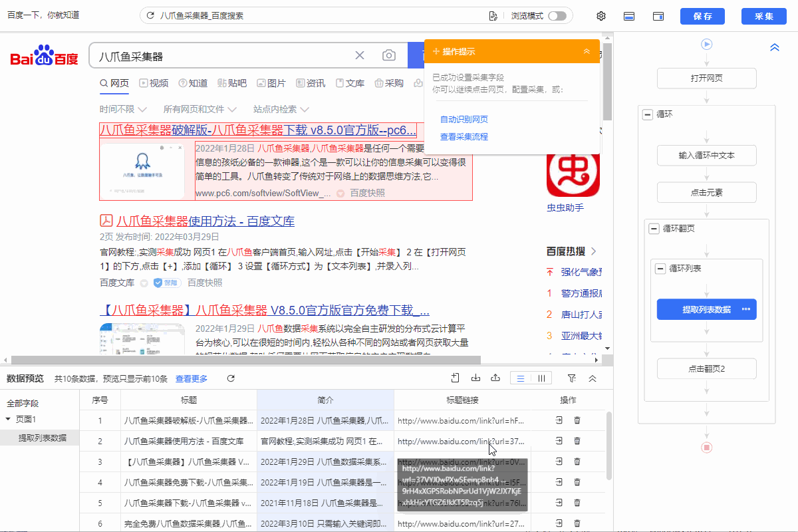Screen dimensions: 798x532
Task: Delete row 1 using its trash icon
Action: (577, 420)
